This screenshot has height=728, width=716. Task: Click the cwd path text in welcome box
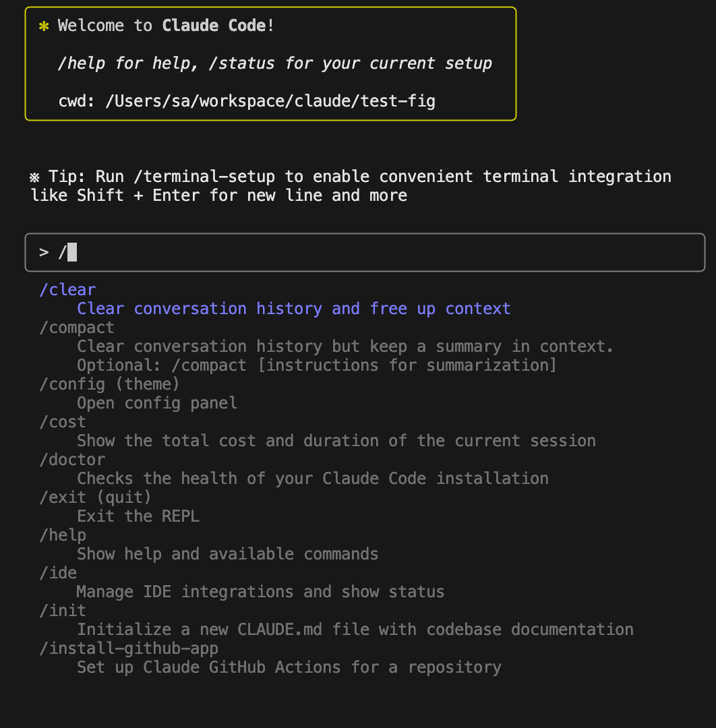pyautogui.click(x=270, y=101)
